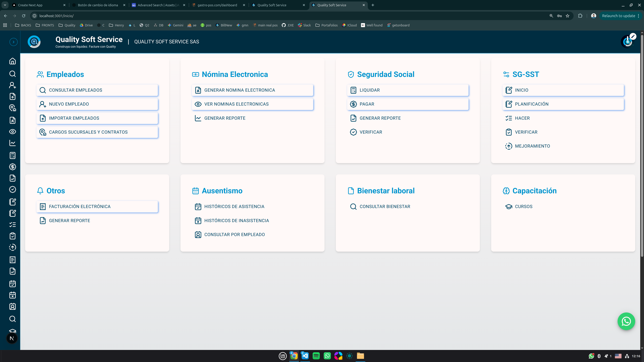
Task: Click LIQUIDAR under Seguridad Social
Action: point(408,90)
